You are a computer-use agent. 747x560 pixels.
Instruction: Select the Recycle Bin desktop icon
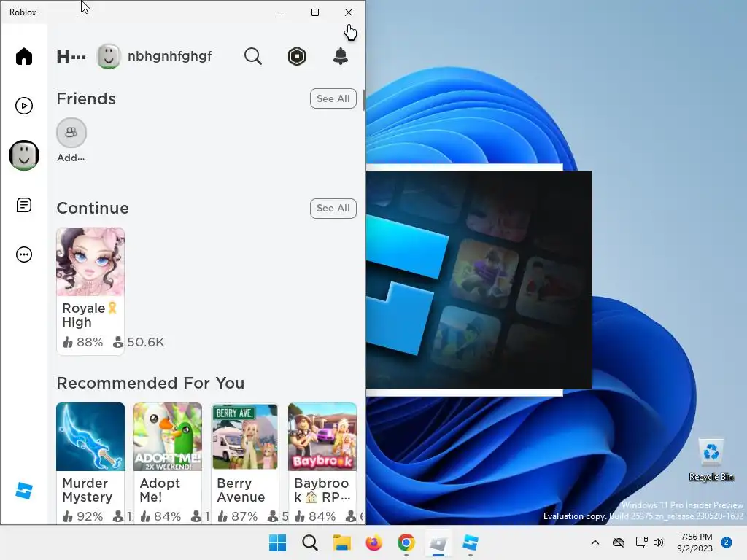pos(711,459)
